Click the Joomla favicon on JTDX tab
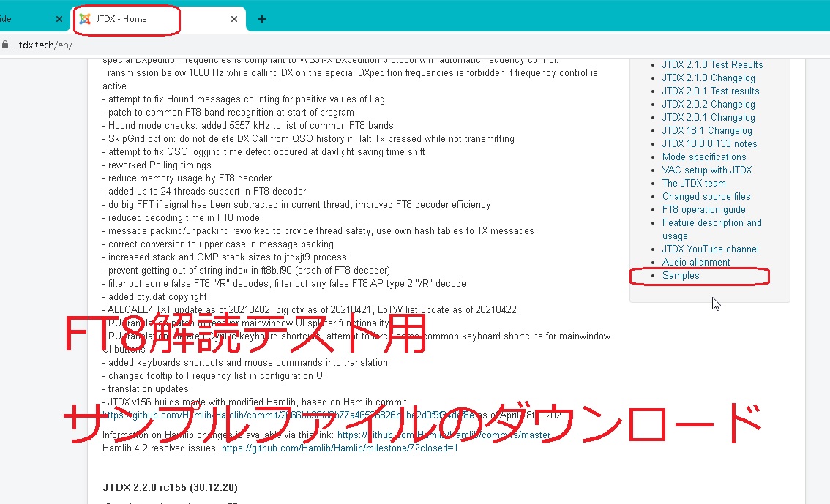 [85, 19]
